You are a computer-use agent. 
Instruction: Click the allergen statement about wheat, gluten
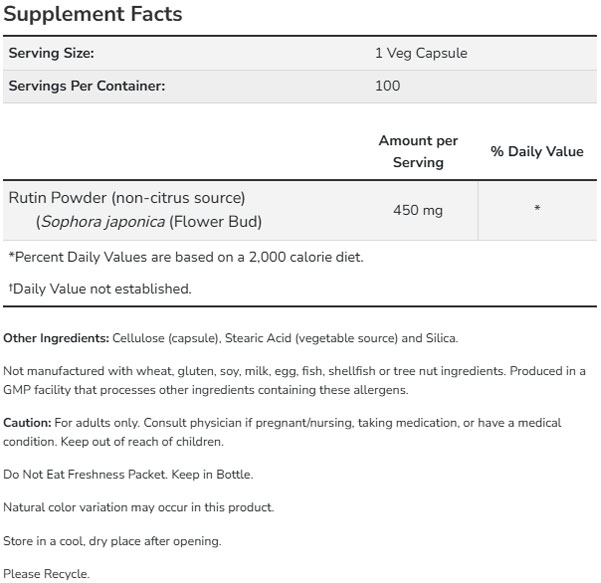click(x=294, y=380)
